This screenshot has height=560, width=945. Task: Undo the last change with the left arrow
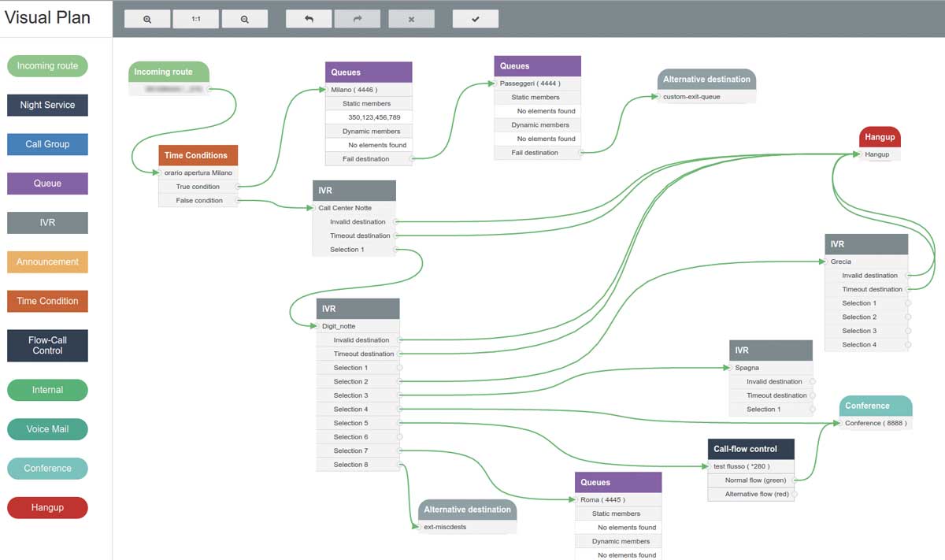[309, 19]
